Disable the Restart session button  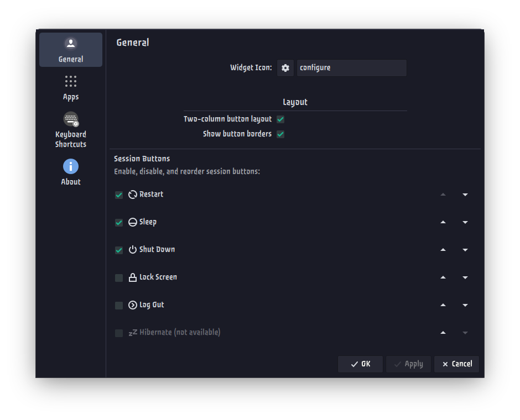(x=119, y=195)
